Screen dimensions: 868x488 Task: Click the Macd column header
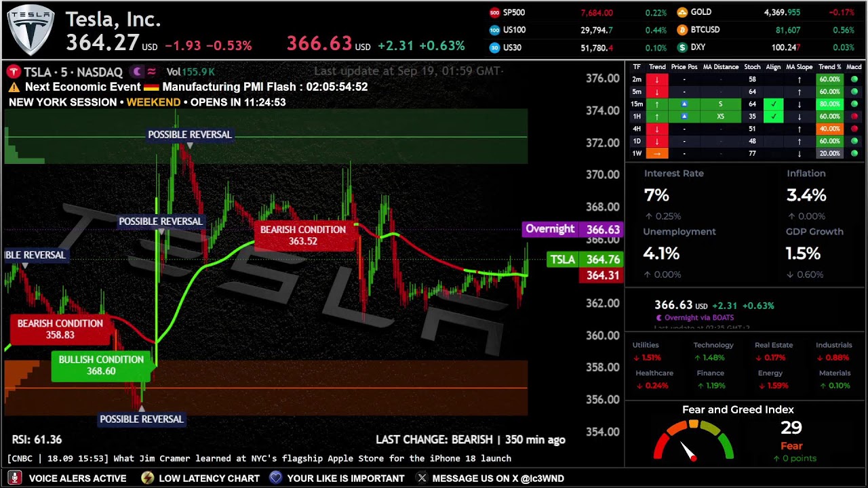click(854, 67)
